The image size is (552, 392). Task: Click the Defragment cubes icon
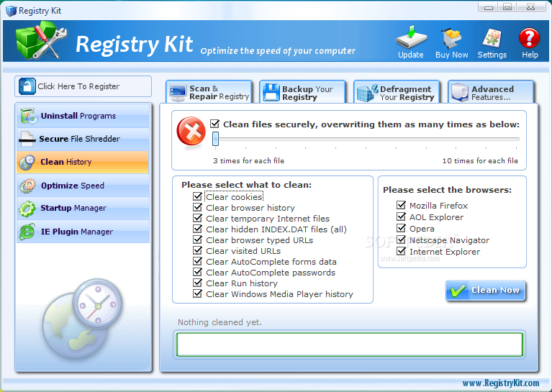(x=367, y=93)
